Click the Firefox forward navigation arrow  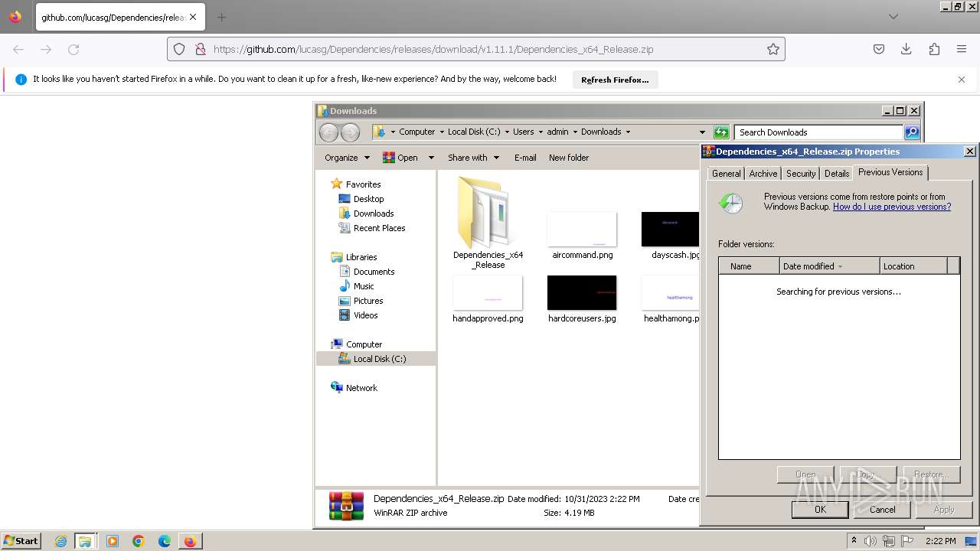46,49
